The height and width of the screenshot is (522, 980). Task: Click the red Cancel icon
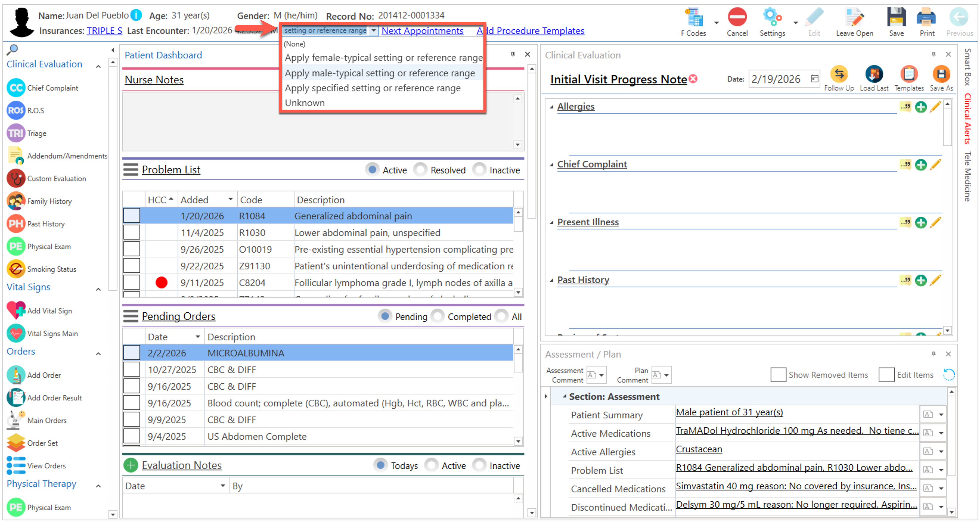737,18
